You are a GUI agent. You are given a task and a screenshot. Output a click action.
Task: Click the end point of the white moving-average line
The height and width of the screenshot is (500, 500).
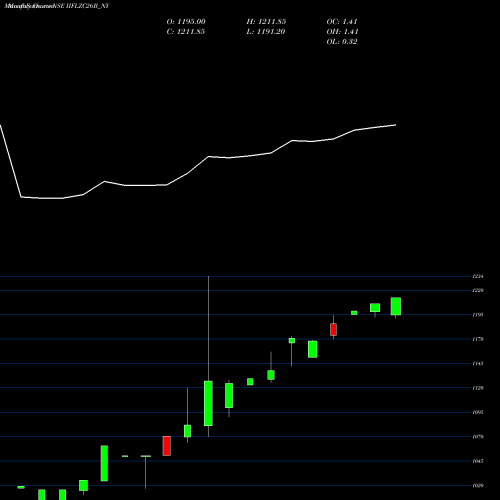click(x=396, y=125)
